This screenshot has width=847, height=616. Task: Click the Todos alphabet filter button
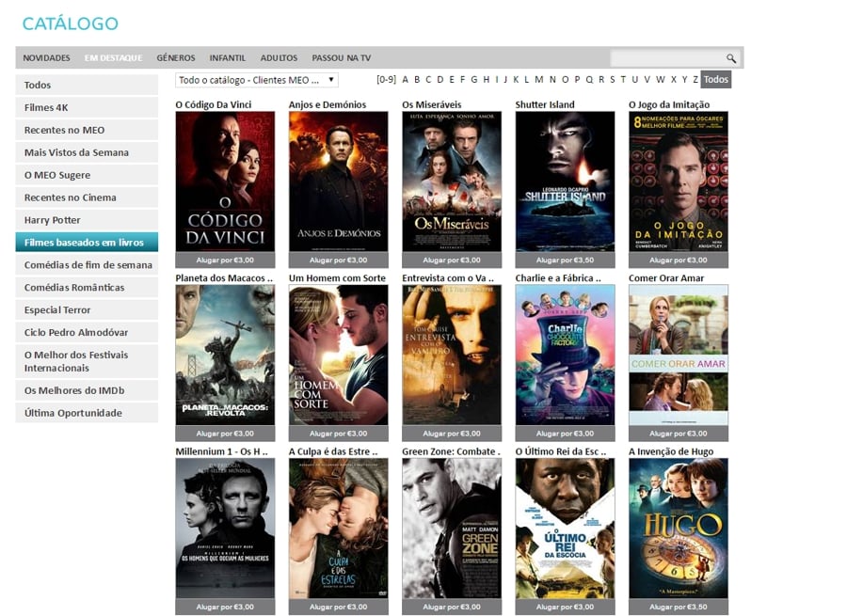(x=716, y=79)
